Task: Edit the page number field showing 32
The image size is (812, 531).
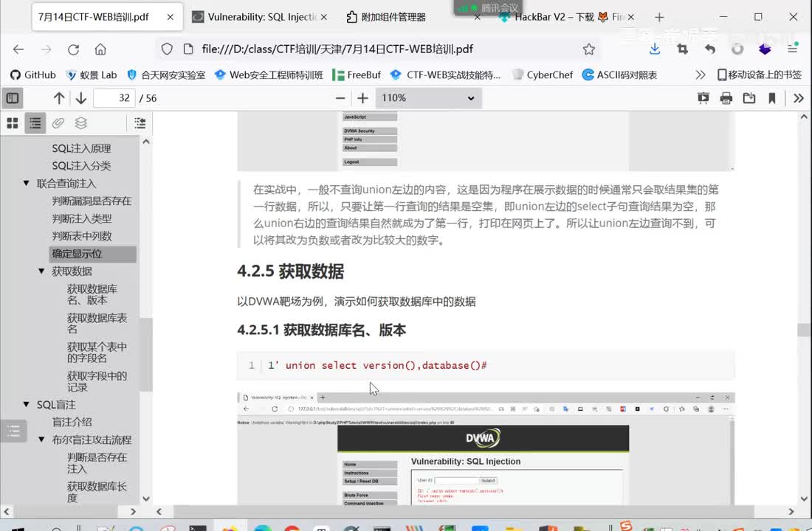Action: (114, 98)
